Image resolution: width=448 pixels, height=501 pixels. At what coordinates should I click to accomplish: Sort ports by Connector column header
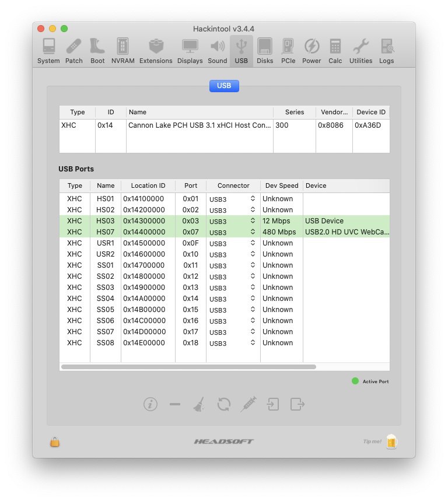tap(233, 185)
